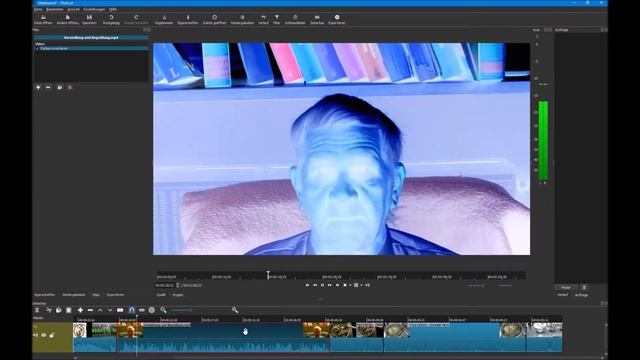Viewport: 640px width, 360px height.
Task: Open the Zuletzt geöffnet panel icon
Action: [214, 20]
